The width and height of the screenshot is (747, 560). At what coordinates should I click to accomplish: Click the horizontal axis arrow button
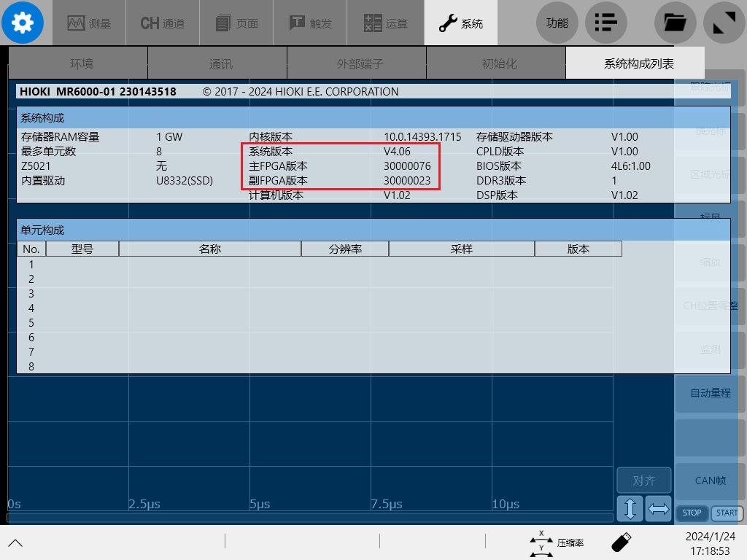[659, 508]
